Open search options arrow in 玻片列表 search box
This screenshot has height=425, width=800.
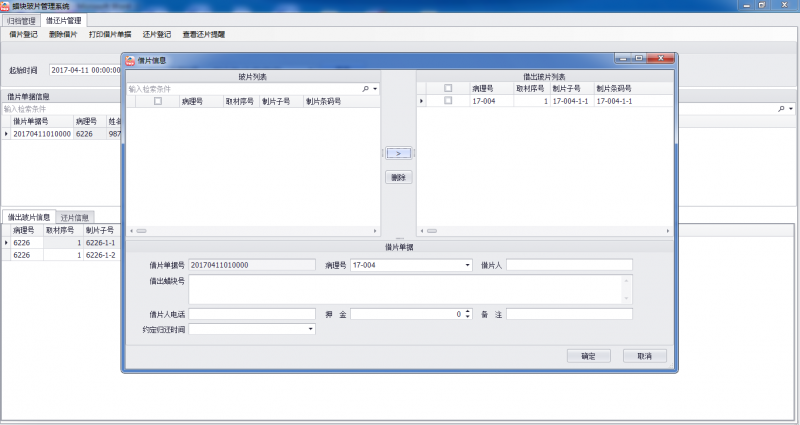(x=375, y=89)
